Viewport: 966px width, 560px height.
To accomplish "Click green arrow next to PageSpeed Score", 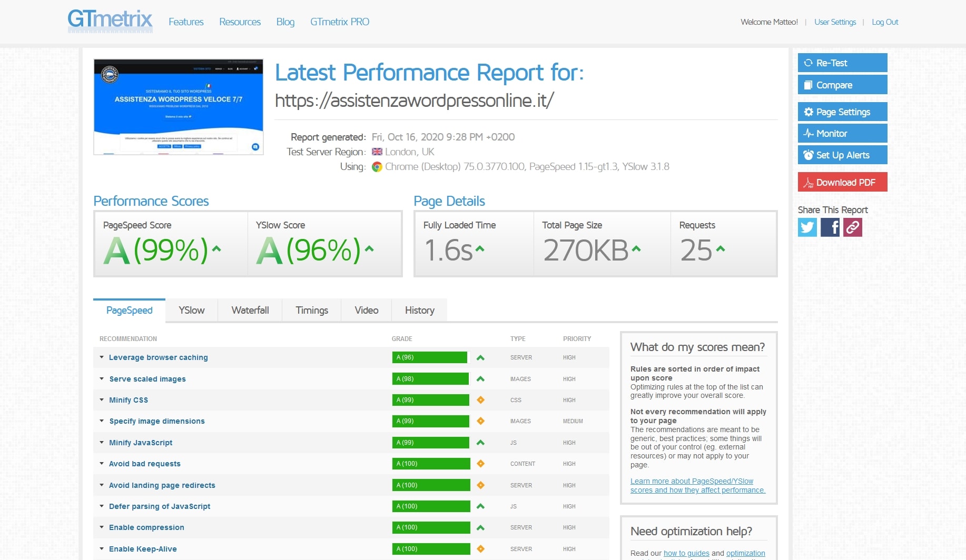I will [216, 249].
